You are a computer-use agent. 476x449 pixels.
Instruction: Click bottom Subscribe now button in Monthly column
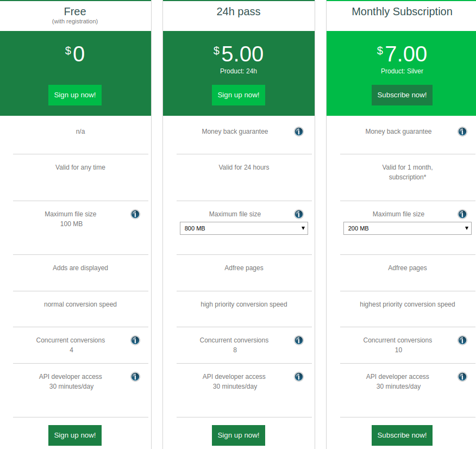click(402, 435)
